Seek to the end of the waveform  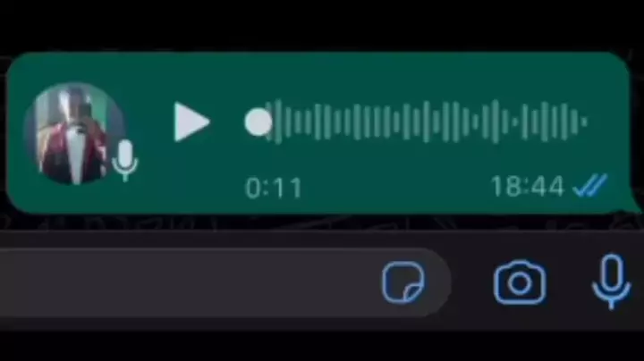coord(583,122)
